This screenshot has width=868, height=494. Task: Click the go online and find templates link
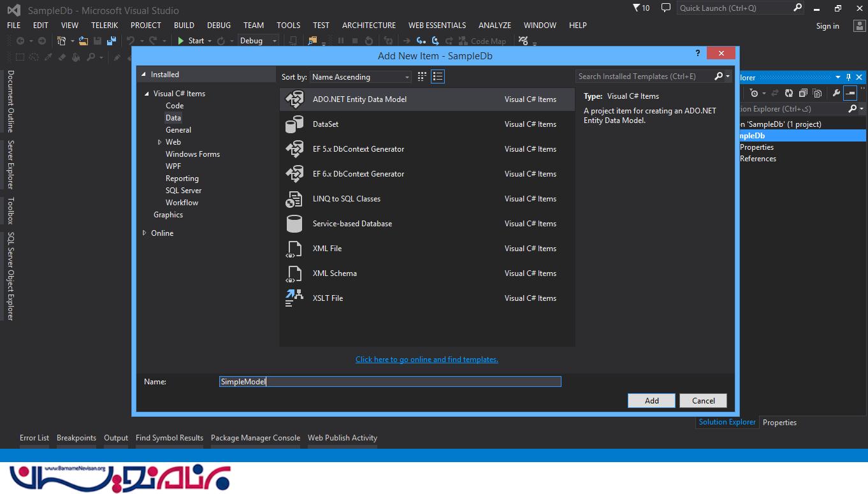click(x=426, y=360)
